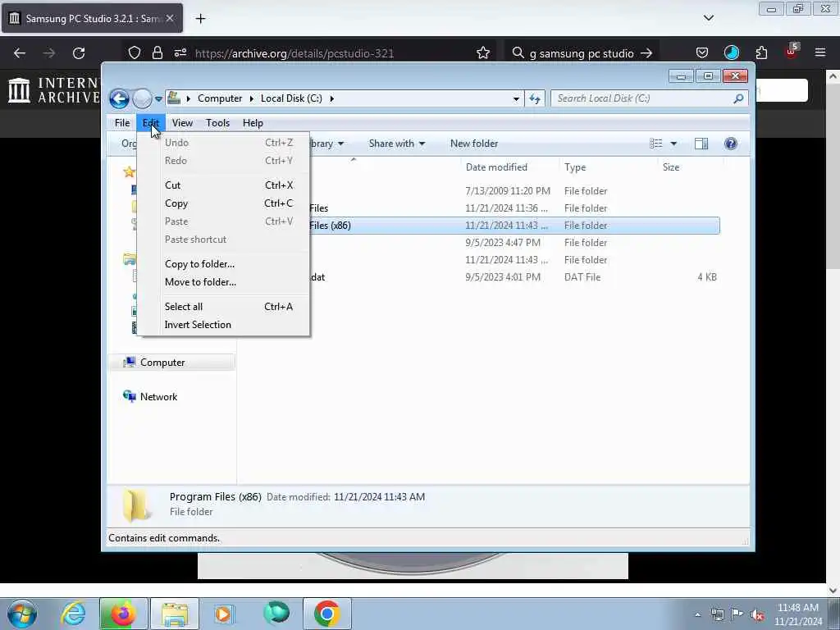Open the Share with dropdown
Screen dimensions: 840x630
point(396,144)
